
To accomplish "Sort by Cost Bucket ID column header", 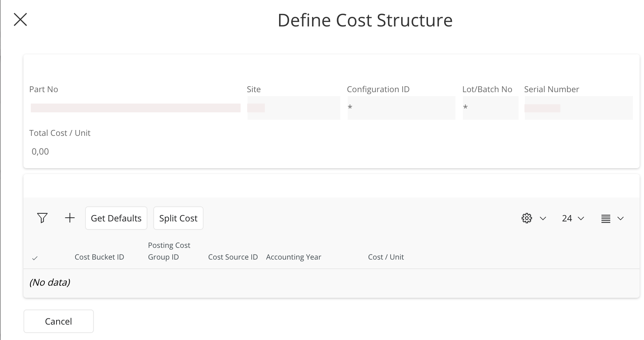I will tap(99, 257).
